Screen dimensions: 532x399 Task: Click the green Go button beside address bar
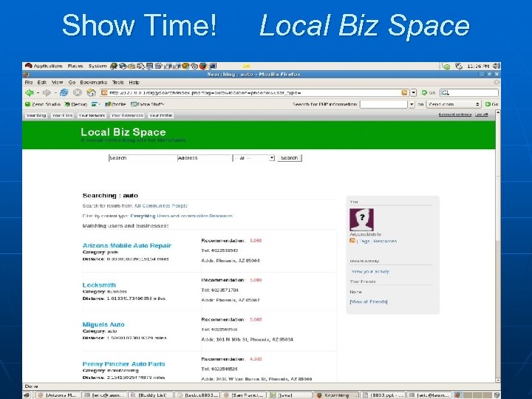pyautogui.click(x=428, y=92)
